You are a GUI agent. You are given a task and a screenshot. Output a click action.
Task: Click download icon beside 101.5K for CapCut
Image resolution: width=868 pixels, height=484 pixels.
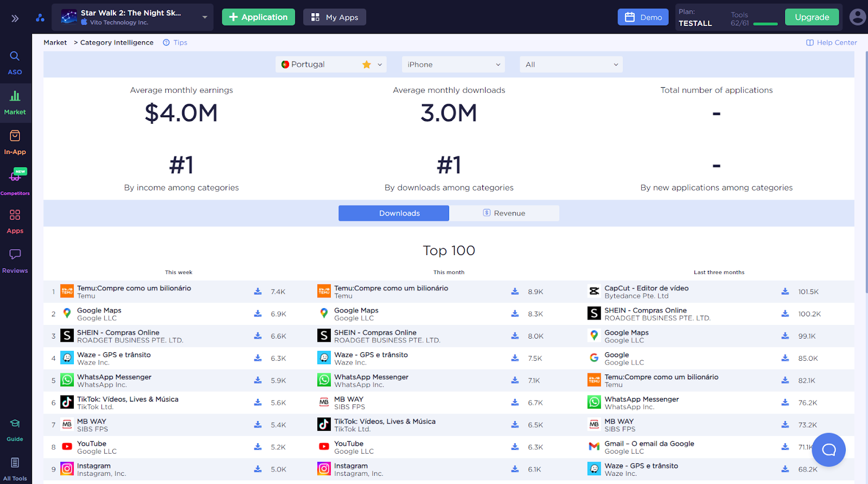(785, 291)
